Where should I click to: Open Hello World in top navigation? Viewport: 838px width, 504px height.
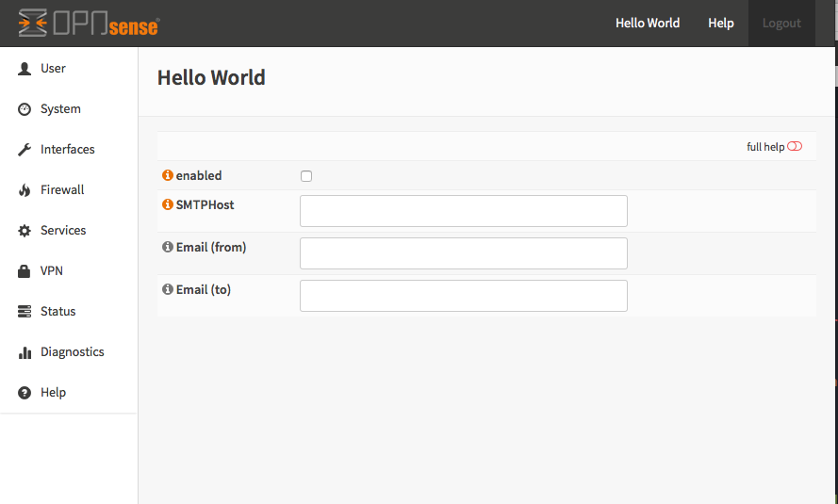648,24
